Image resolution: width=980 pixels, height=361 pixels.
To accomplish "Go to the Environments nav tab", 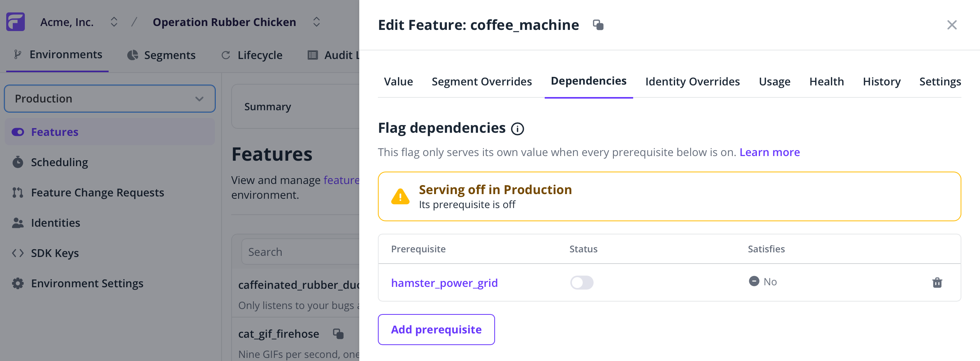I will pos(57,55).
